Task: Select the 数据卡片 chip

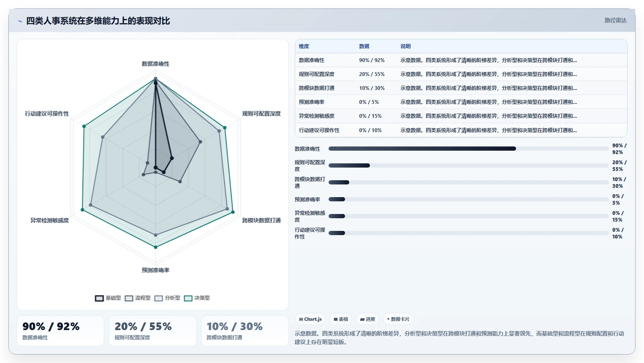Action: click(398, 319)
